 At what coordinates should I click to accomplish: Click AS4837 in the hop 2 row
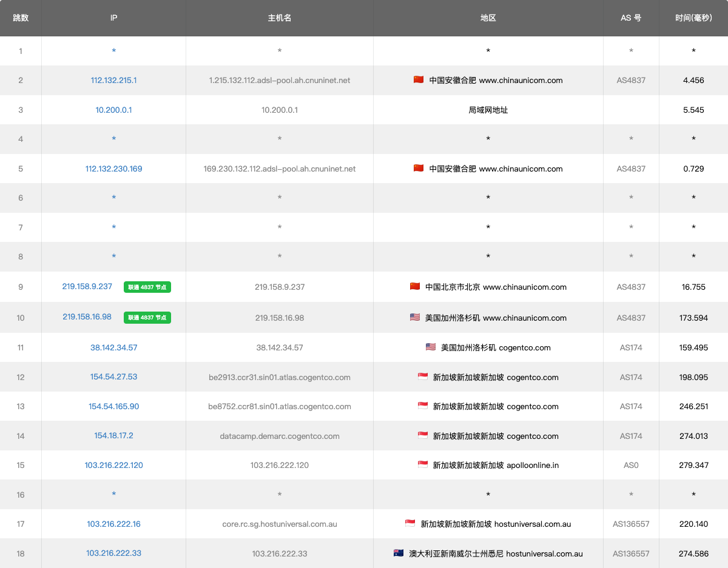(631, 80)
